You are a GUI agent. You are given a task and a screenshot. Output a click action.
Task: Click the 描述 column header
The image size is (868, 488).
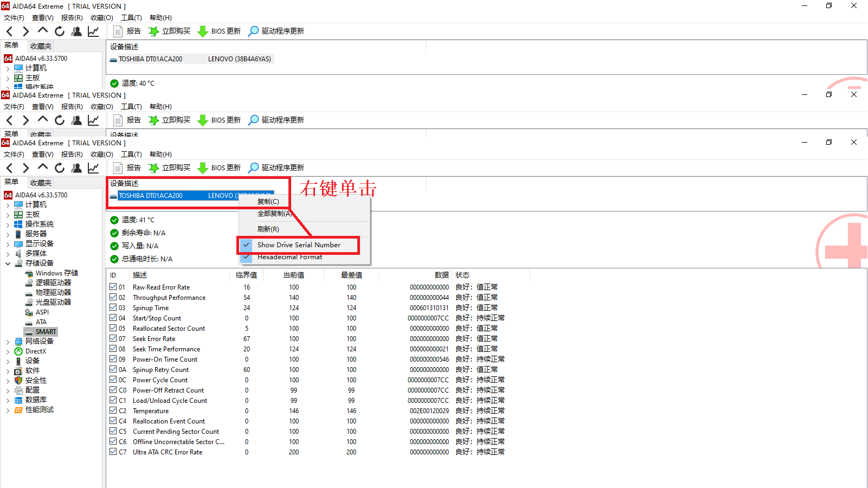click(x=140, y=275)
